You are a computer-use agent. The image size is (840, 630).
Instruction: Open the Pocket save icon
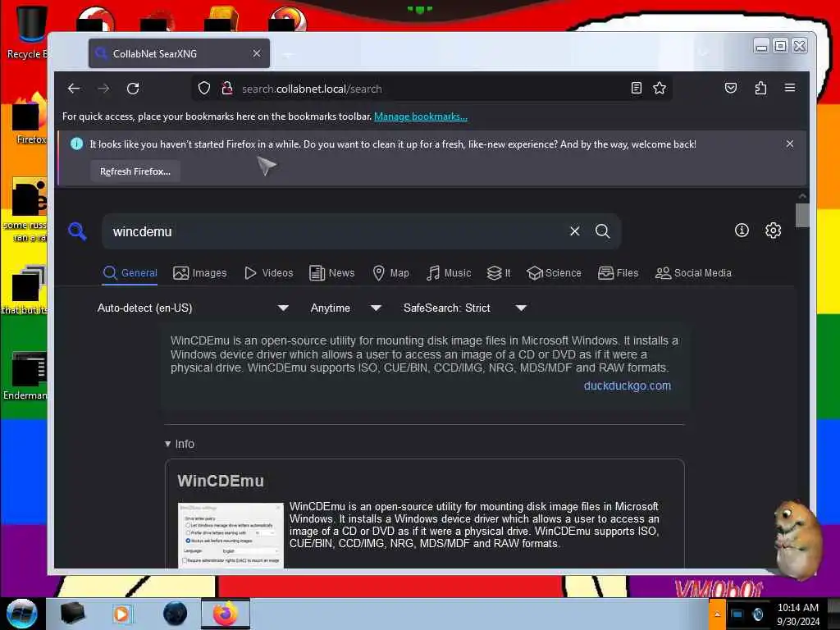pos(731,88)
